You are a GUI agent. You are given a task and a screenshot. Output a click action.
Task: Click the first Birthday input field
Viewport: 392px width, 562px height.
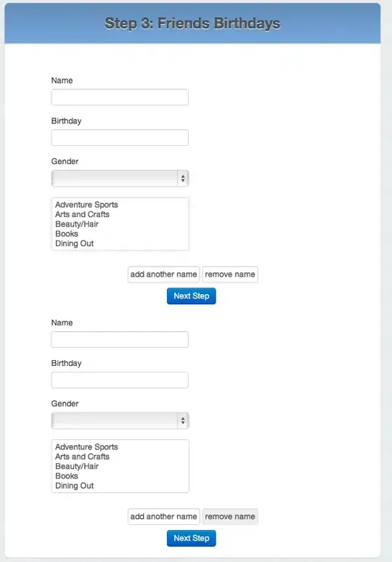point(120,138)
